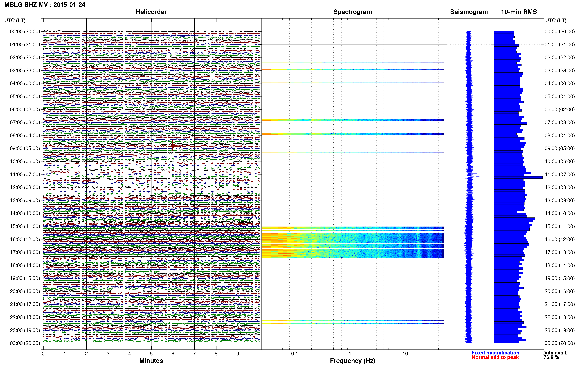This screenshot has width=588, height=368.
Task: Click the 18:00 (14:00) label on the right axis
Action: click(560, 265)
